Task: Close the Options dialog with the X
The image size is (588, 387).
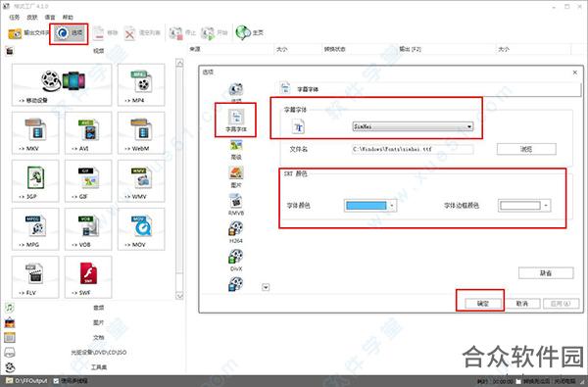Action: pos(575,73)
